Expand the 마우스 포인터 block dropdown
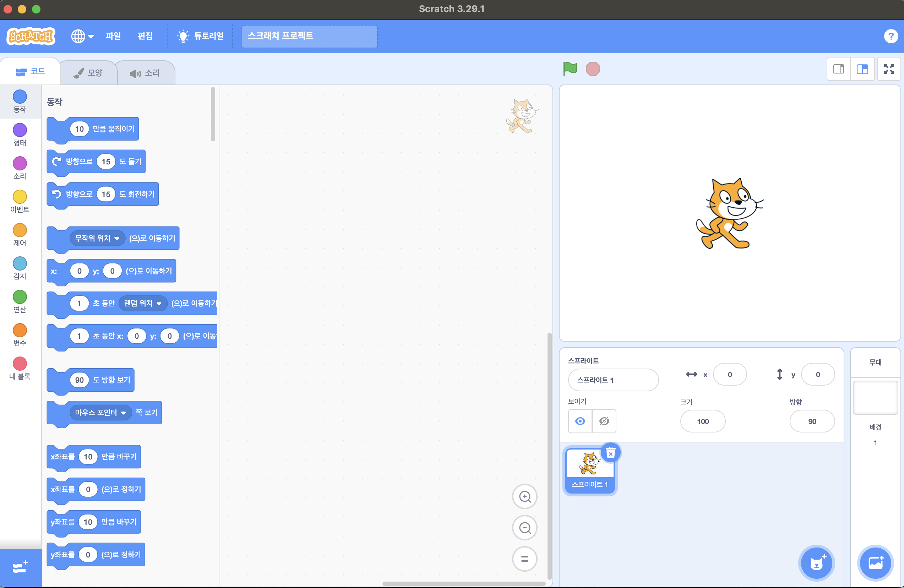The image size is (904, 588). [124, 413]
